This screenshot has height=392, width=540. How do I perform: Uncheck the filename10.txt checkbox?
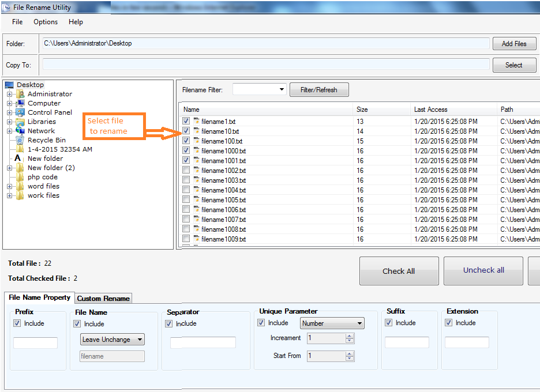[186, 131]
